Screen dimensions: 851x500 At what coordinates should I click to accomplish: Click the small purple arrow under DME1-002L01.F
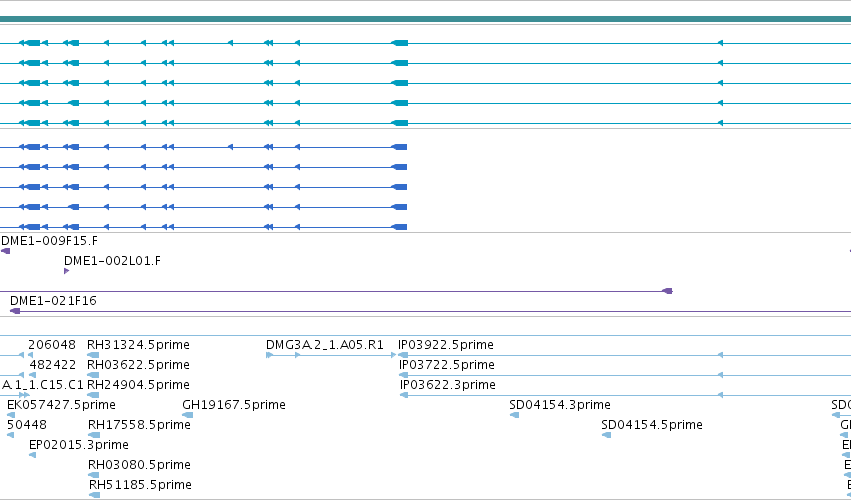click(x=66, y=271)
